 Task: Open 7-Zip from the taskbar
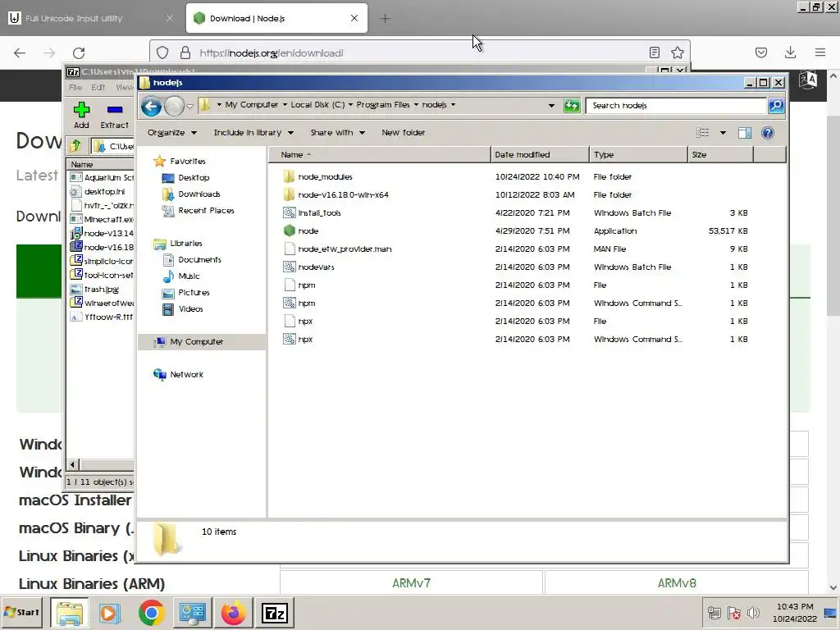click(x=274, y=612)
